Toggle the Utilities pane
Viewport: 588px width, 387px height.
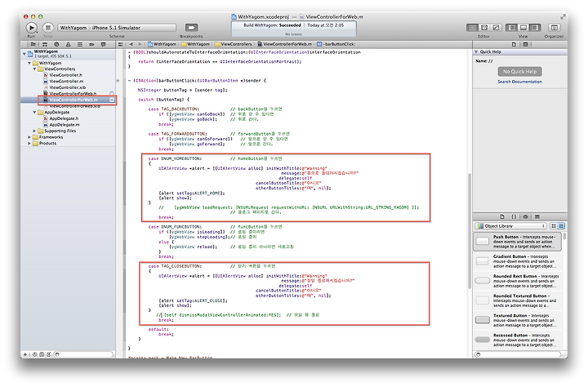point(535,28)
